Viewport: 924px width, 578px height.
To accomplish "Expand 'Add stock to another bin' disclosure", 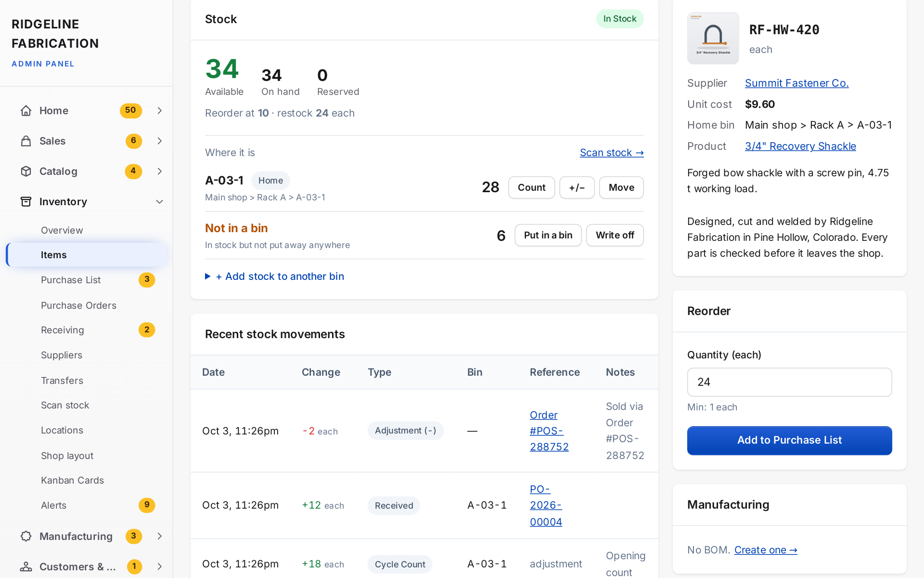I will tap(274, 276).
